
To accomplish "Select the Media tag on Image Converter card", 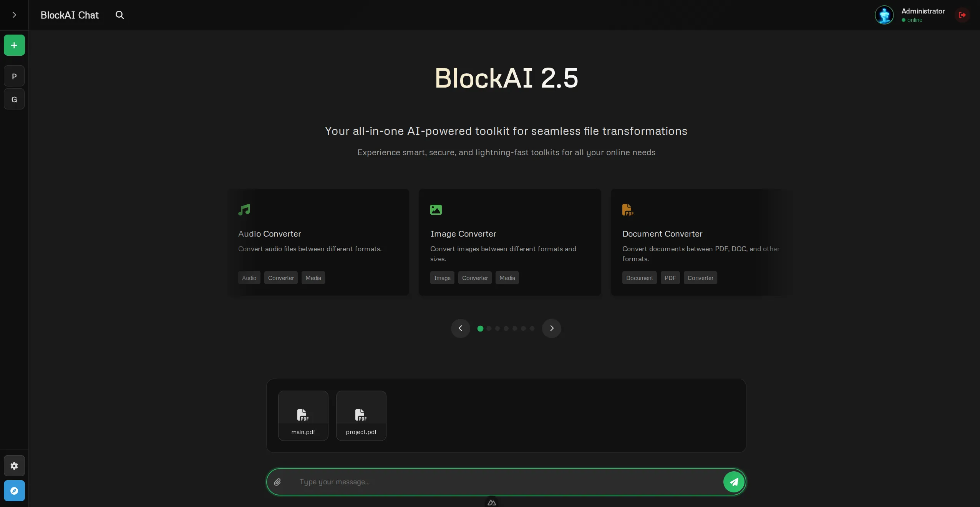I will point(507,278).
